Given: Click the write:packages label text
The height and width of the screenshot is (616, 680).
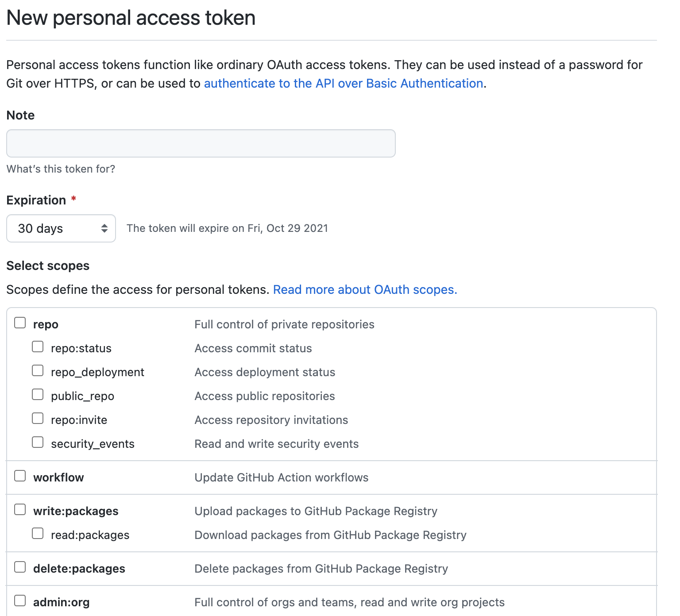Looking at the screenshot, I should pyautogui.click(x=76, y=511).
